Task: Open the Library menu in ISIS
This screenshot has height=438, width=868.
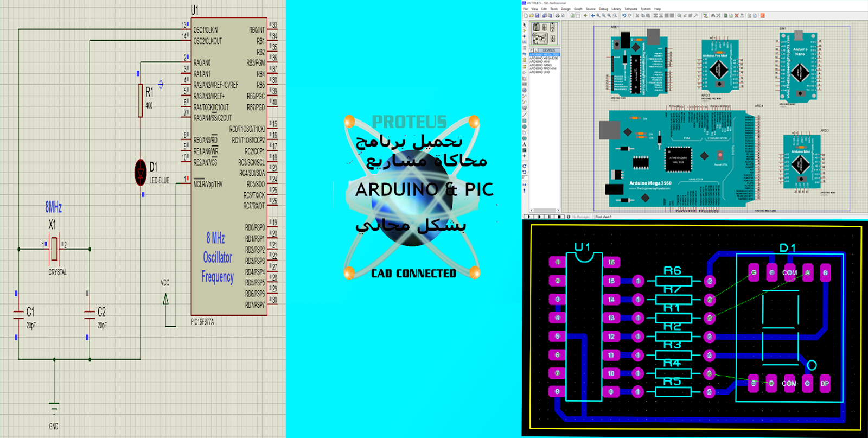Action: (616, 9)
